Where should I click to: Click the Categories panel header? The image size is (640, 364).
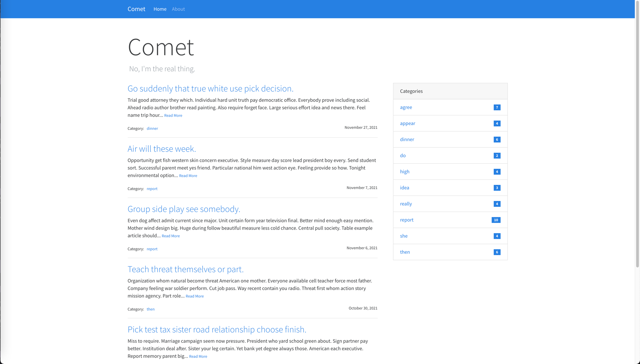[450, 91]
